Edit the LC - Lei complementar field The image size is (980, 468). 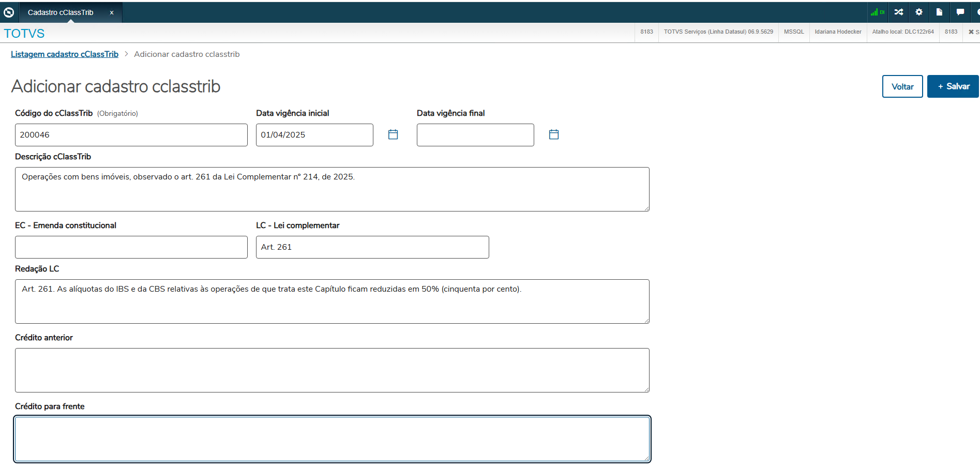point(372,247)
